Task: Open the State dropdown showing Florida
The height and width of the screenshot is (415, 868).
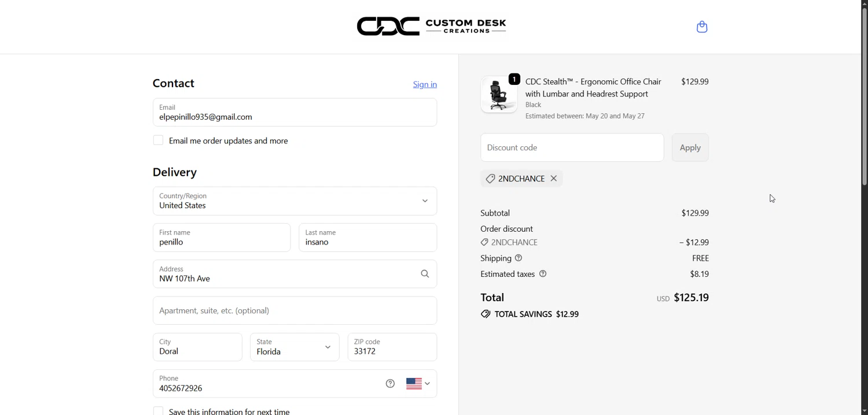Action: pos(295,347)
